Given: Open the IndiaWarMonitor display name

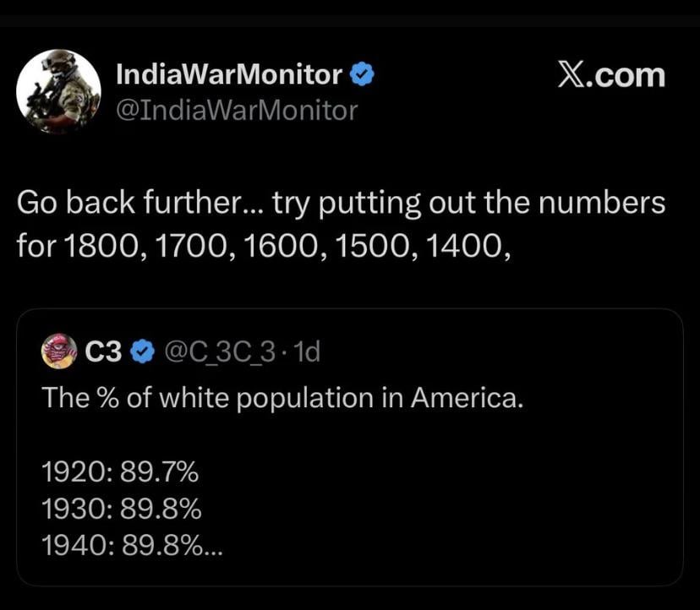Looking at the screenshot, I should coord(228,75).
